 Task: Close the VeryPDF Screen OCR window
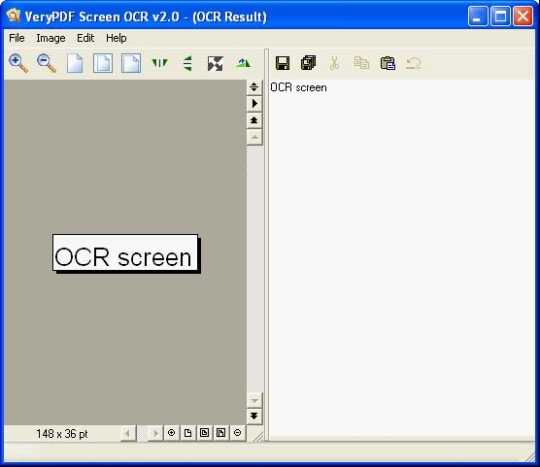[523, 16]
